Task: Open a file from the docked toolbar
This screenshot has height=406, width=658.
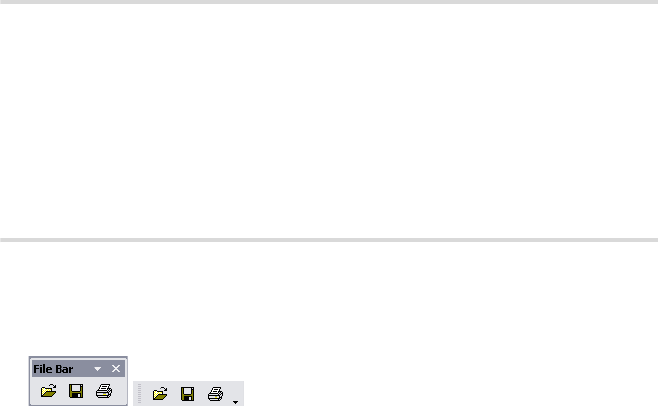Action: [160, 393]
